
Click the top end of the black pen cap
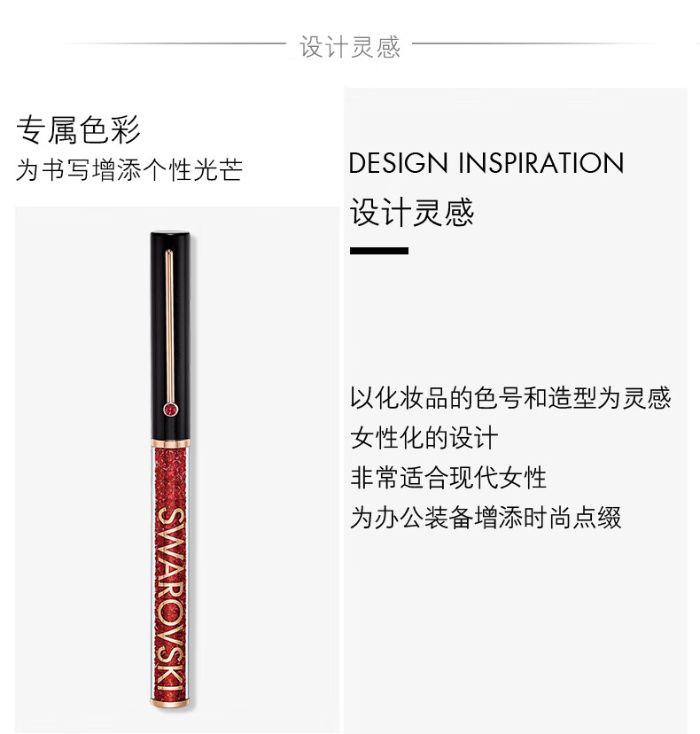click(170, 234)
